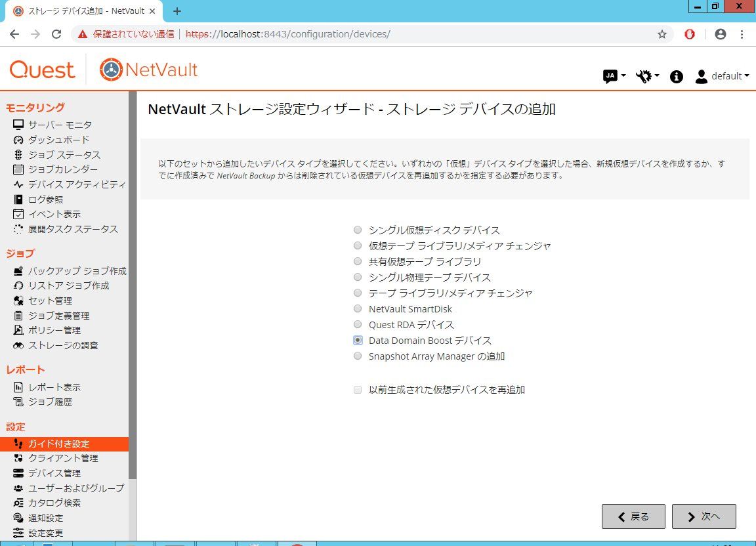Select Quest RDA デバイス radio button
Screen dimensions: 756x546
(x=357, y=324)
